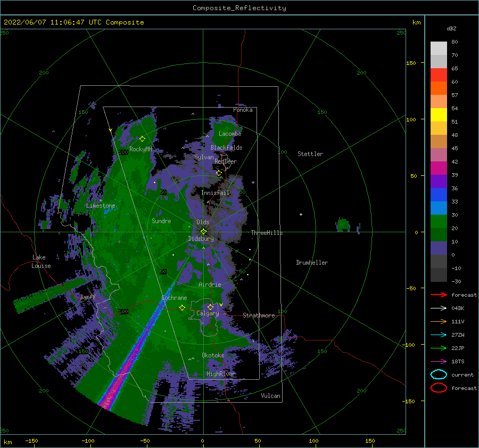Click the yellow diamond marker near RockyMH
The height and width of the screenshot is (448, 479).
point(142,139)
